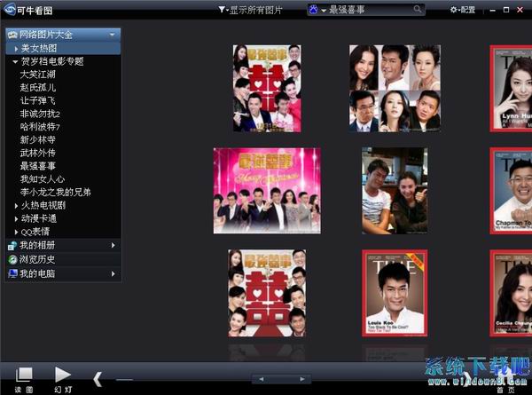Expand the 美女热图 category
This screenshot has width=532, height=395.
pos(16,49)
